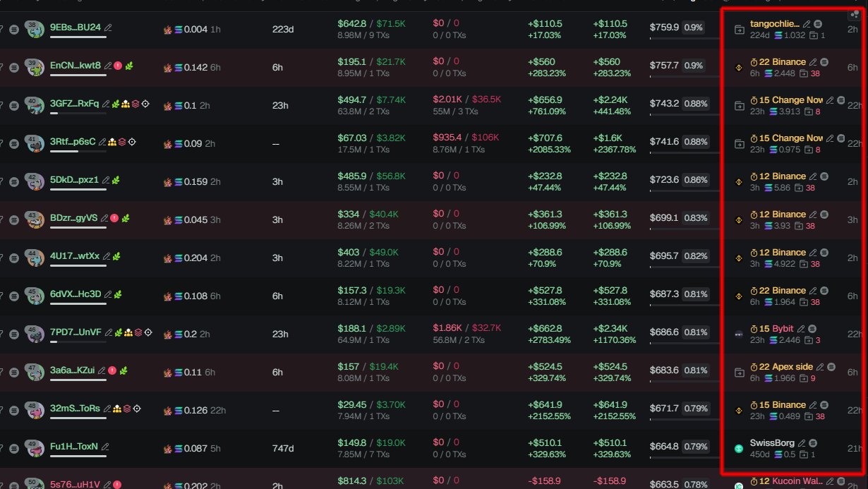This screenshot has width=868, height=489.
Task: Open wallet address Fu1H...ToxN
Action: click(x=74, y=446)
